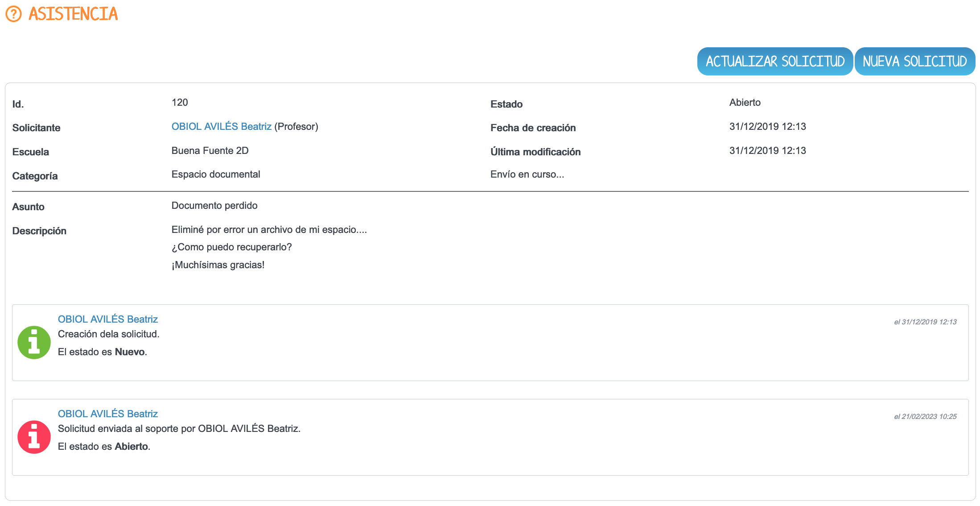Click the Fecha de creación label
Screen dimensions: 980x506
(x=533, y=128)
